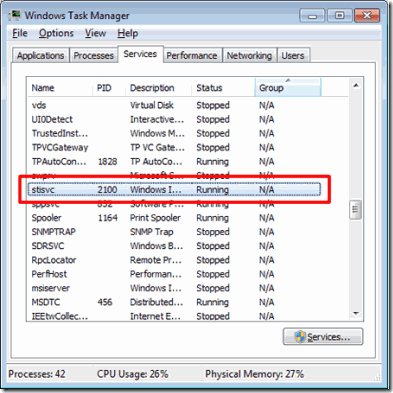Viewport: 393px width, 393px height.
Task: Sort by the Status column header
Action: [x=223, y=88]
